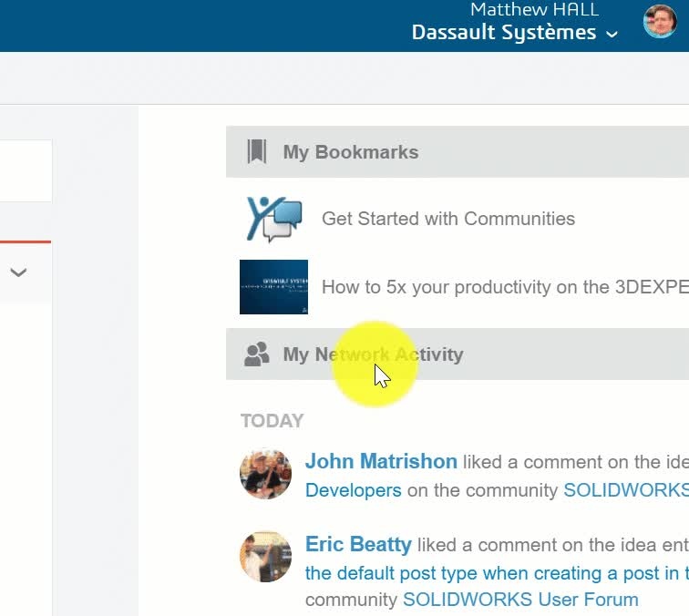
Task: Open the Developers idea link
Action: click(354, 490)
